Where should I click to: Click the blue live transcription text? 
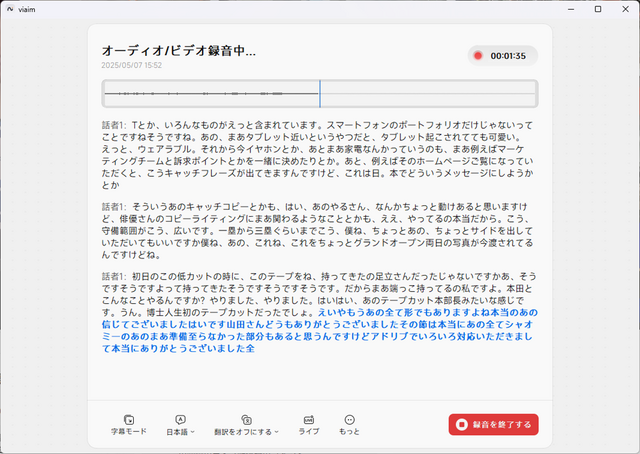[x=318, y=331]
